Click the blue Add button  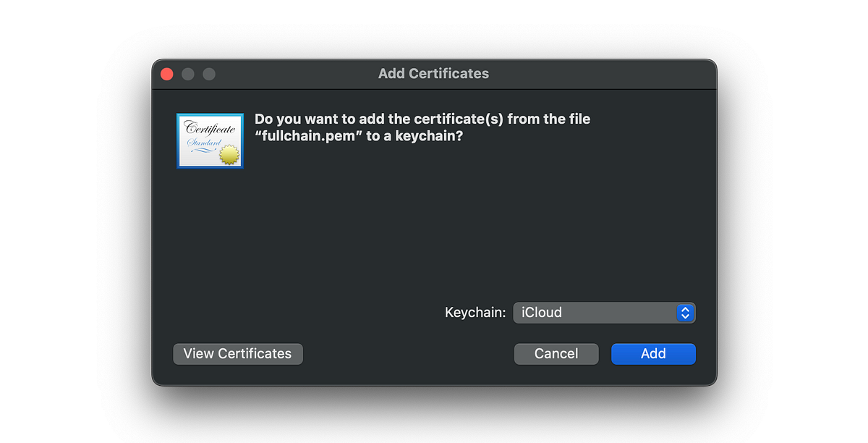[652, 353]
